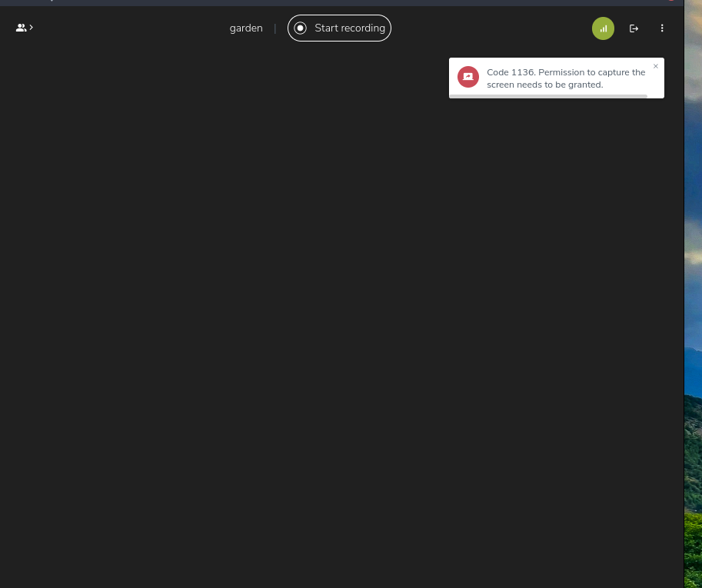702x588 pixels.
Task: Leave the meeting using the exit icon
Action: tap(634, 28)
